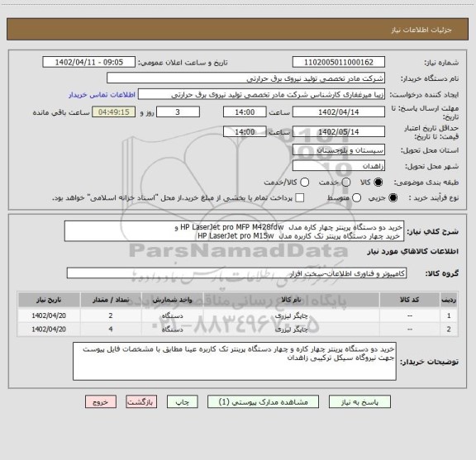The width and height of the screenshot is (476, 460).
Task: Click the توضیحات خریدار label
Action: point(429,362)
